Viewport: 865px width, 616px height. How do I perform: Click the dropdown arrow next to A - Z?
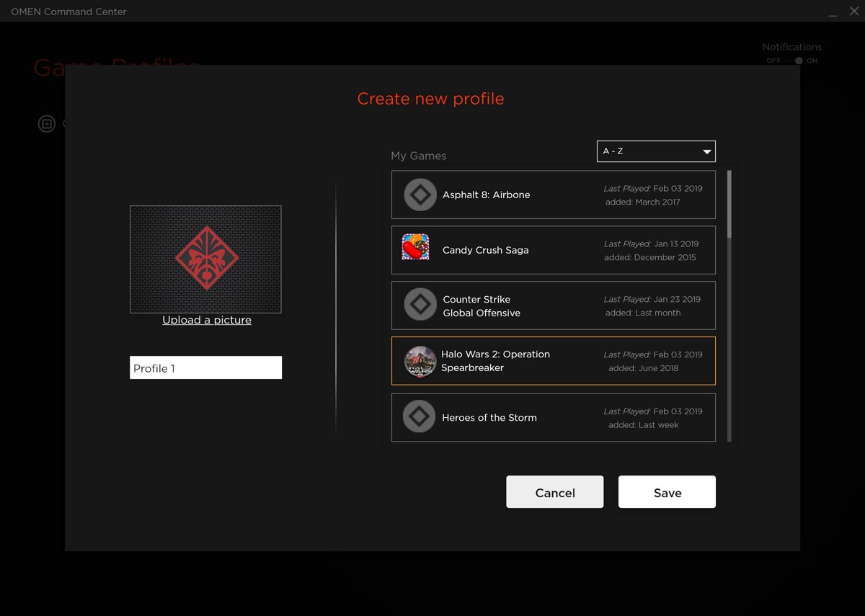tap(706, 151)
